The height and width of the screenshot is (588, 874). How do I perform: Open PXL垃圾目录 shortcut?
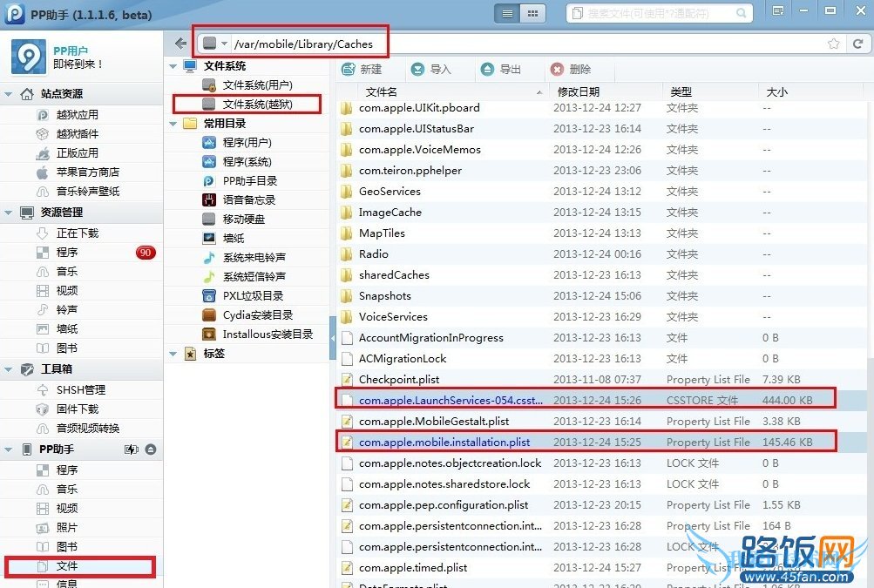tap(243, 296)
